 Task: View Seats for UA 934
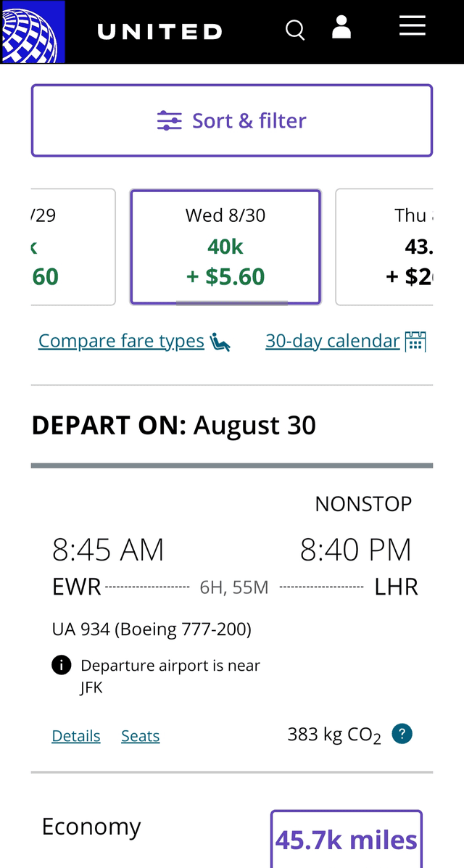click(x=140, y=736)
